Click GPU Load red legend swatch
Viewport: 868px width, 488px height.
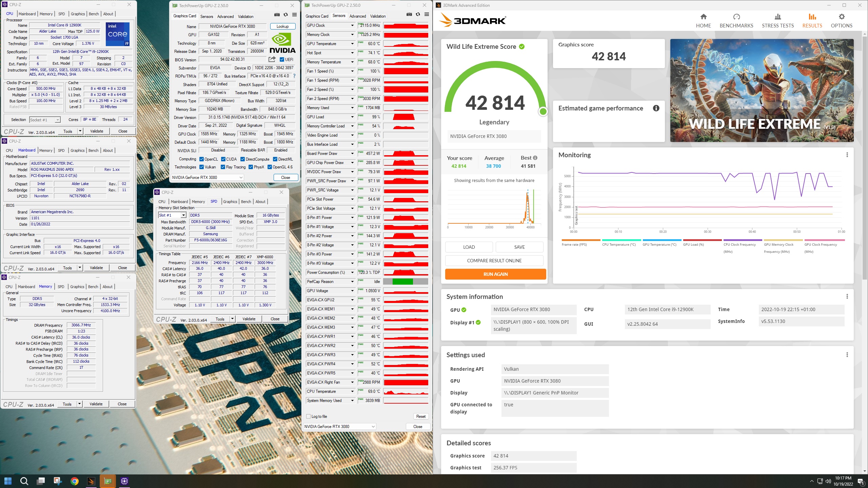pyautogui.click(x=702, y=240)
